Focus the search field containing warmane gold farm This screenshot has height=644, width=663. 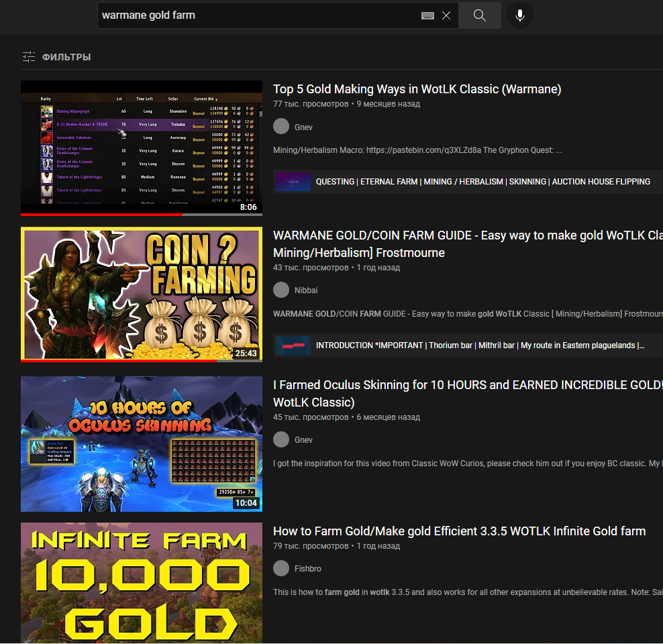point(255,15)
